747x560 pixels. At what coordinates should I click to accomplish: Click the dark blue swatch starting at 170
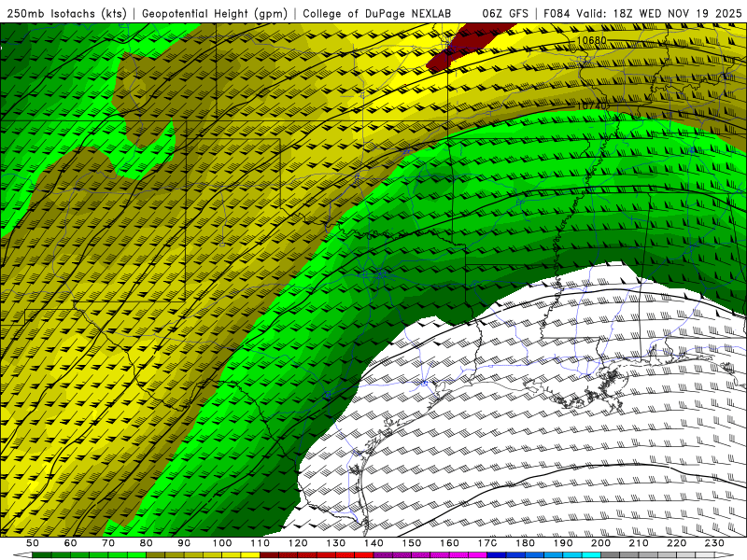point(497,554)
